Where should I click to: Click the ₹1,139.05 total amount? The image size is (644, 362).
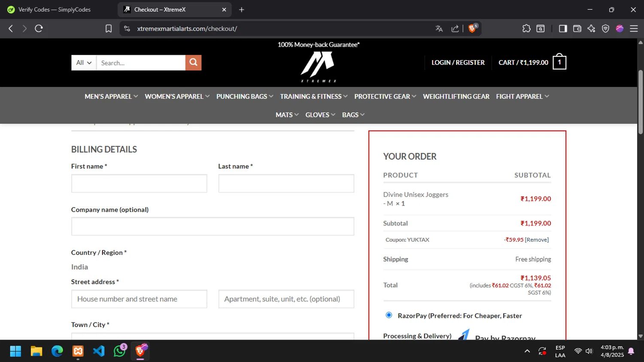pyautogui.click(x=536, y=278)
